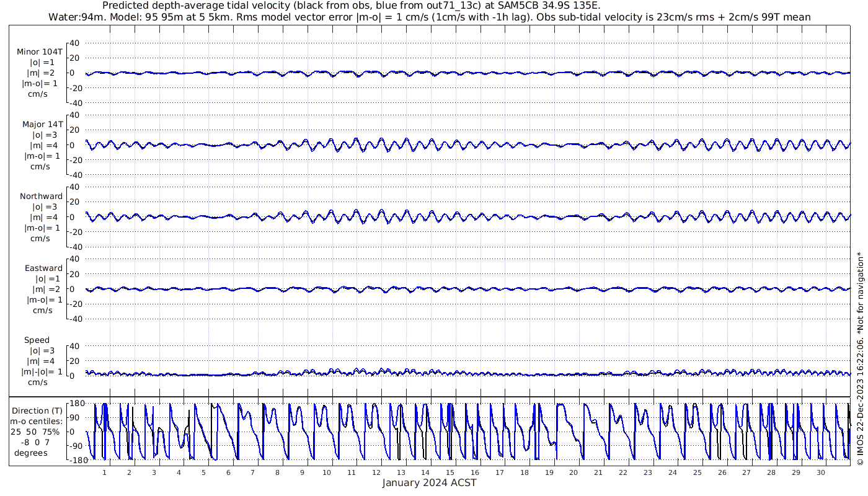Select the 'Northward' panel label

pyautogui.click(x=42, y=196)
